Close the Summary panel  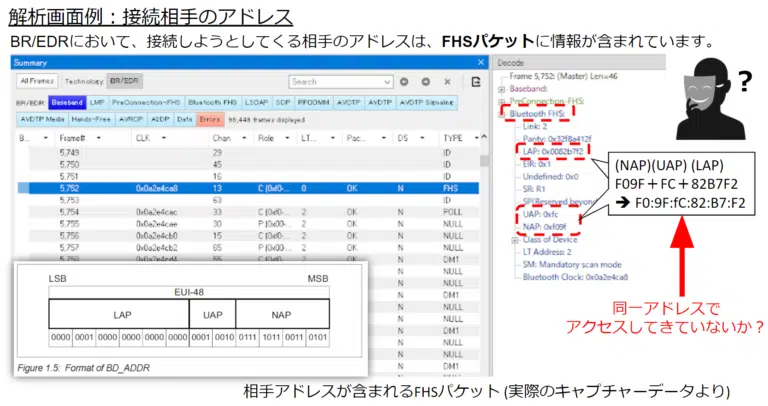(x=481, y=62)
